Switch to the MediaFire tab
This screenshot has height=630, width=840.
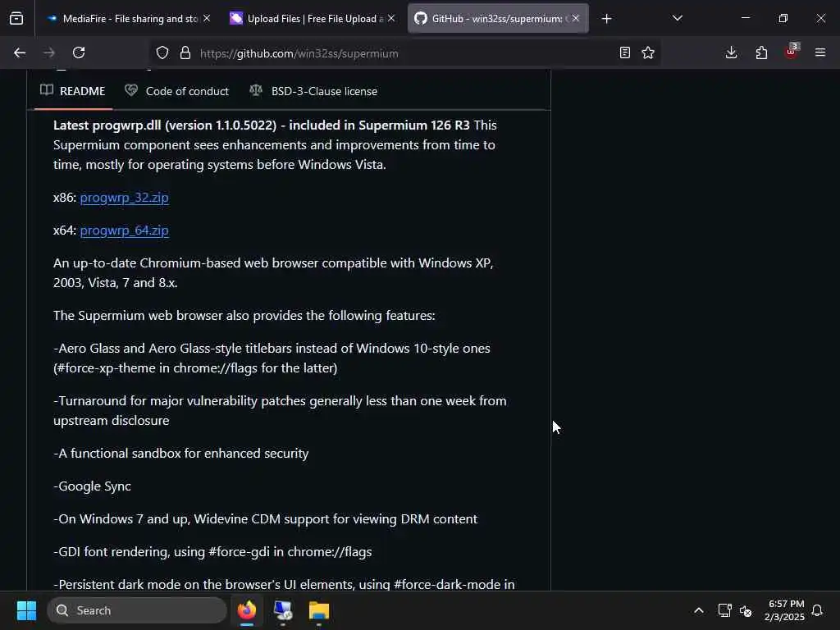click(x=129, y=18)
